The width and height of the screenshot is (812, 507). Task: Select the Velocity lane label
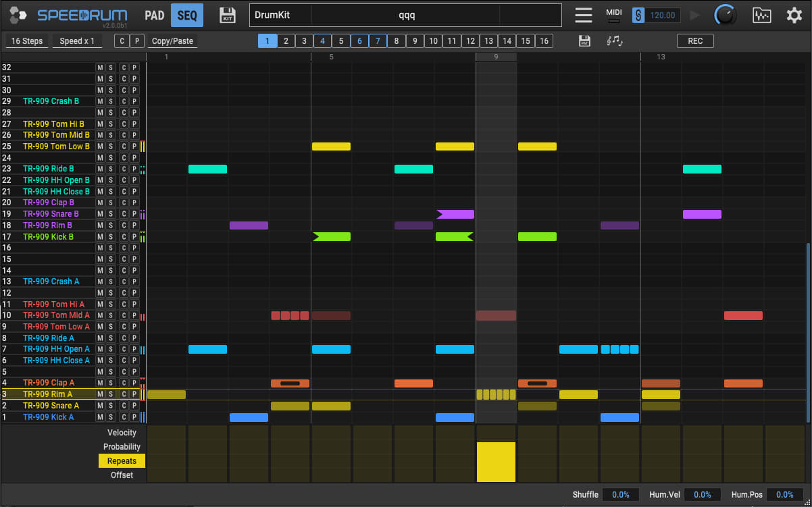click(122, 433)
